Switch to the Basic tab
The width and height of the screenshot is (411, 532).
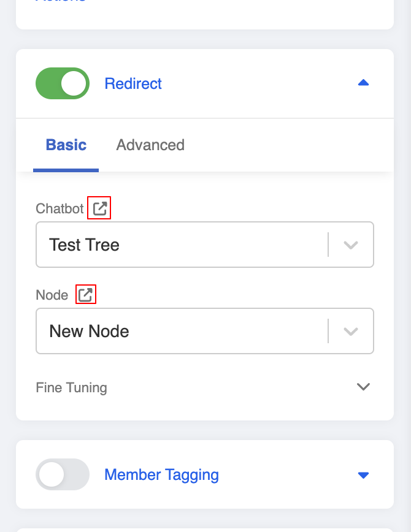(x=66, y=145)
